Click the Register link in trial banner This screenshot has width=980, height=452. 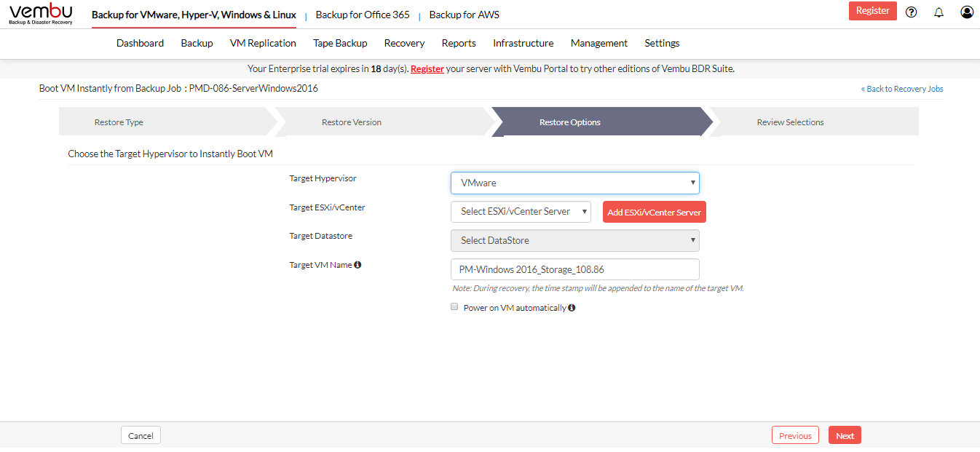(427, 69)
